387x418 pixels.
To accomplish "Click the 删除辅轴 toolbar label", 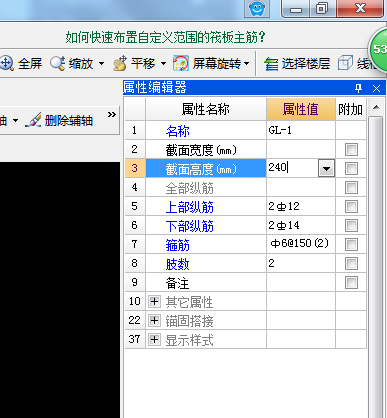I will 68,121.
